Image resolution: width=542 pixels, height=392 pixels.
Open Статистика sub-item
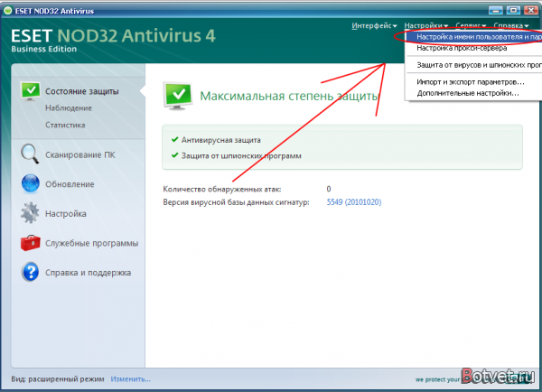[x=65, y=125]
